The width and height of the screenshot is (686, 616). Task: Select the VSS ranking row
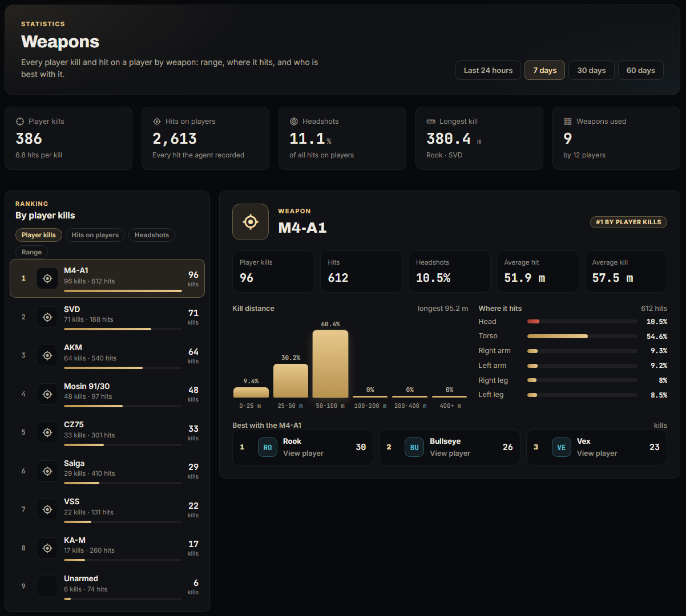(x=107, y=509)
